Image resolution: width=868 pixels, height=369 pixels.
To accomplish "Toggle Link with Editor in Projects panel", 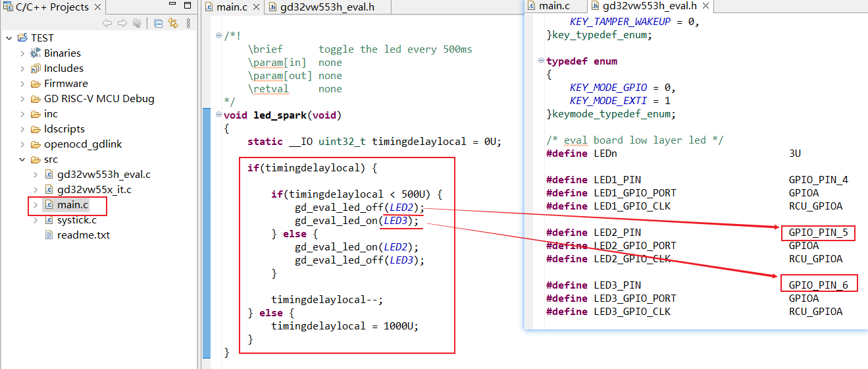I will click(173, 23).
